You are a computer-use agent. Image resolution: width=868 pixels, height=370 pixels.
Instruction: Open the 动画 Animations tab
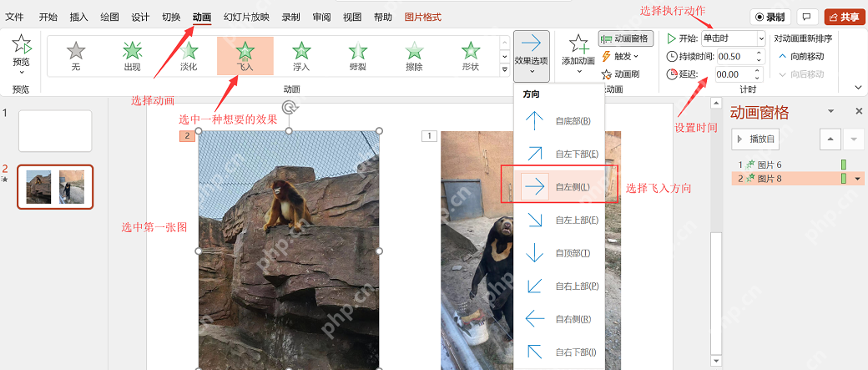[202, 18]
